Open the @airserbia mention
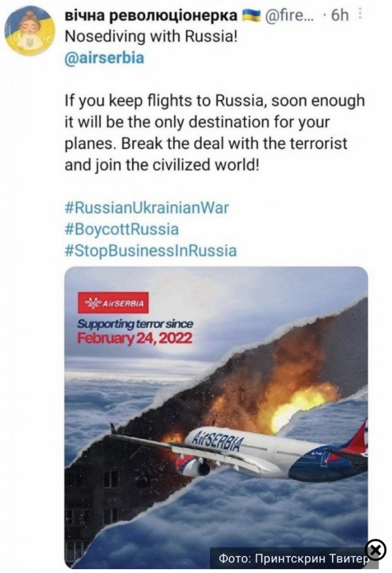 pos(104,58)
